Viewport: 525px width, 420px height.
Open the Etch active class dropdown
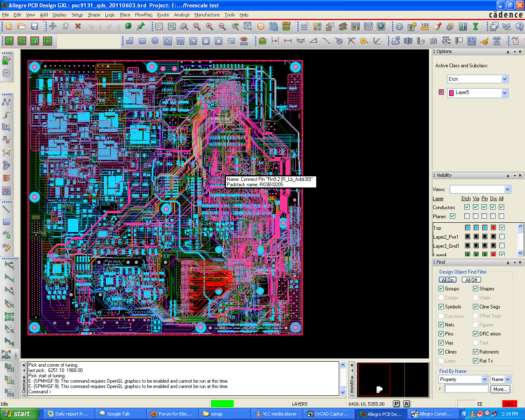pos(504,79)
